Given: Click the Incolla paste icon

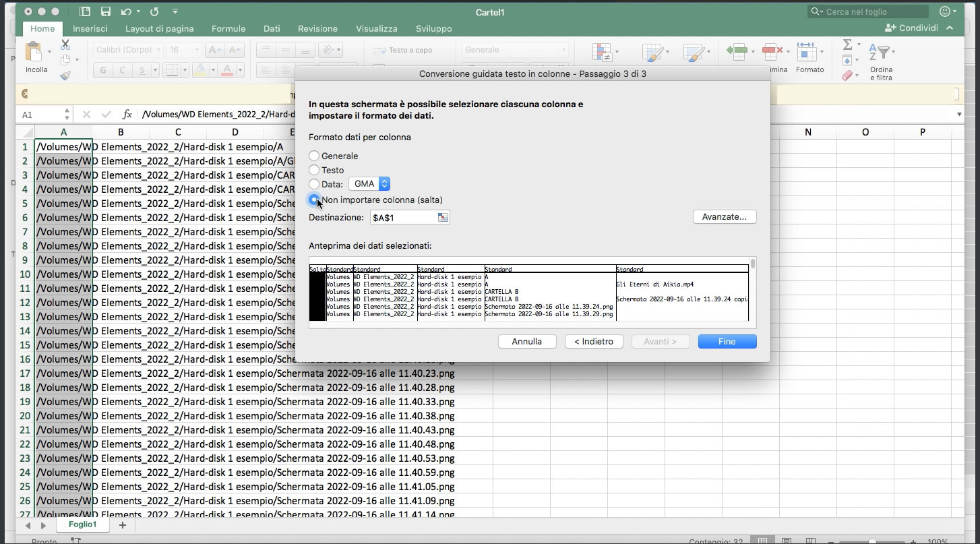Looking at the screenshot, I should pos(34,51).
